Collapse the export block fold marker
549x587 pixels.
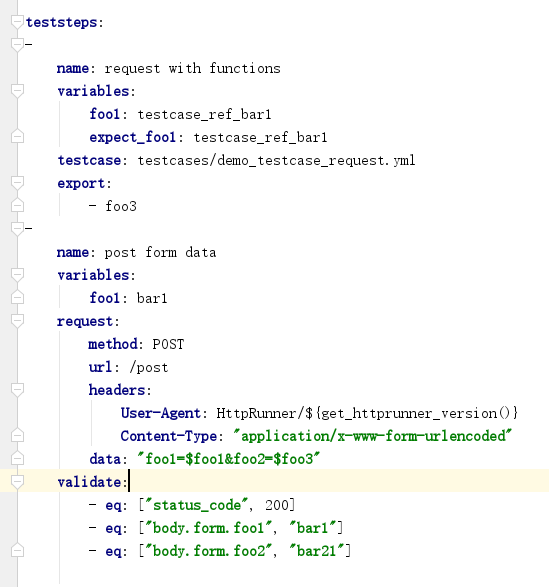tap(17, 183)
